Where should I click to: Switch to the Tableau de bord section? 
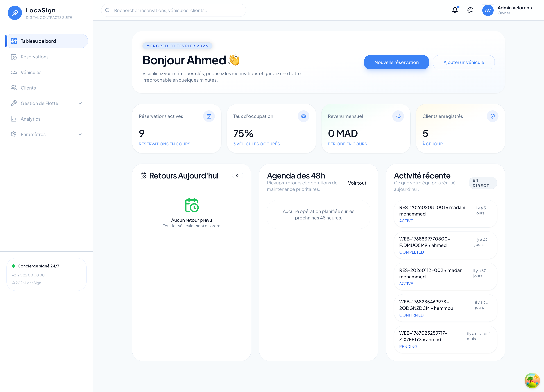click(38, 41)
